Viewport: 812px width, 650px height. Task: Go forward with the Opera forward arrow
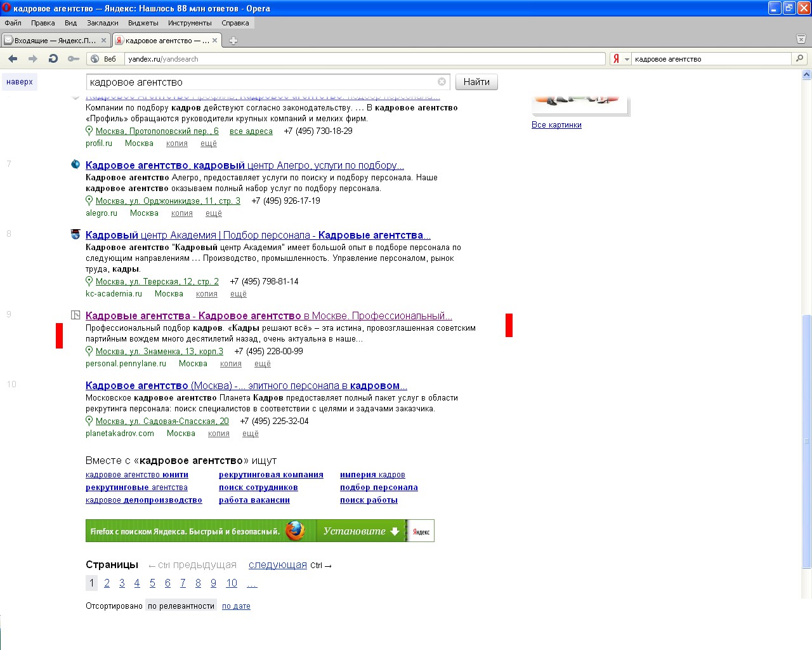pyautogui.click(x=33, y=58)
